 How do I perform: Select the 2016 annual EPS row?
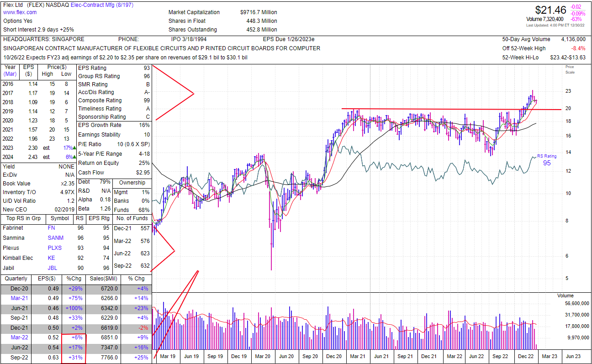tap(38, 84)
